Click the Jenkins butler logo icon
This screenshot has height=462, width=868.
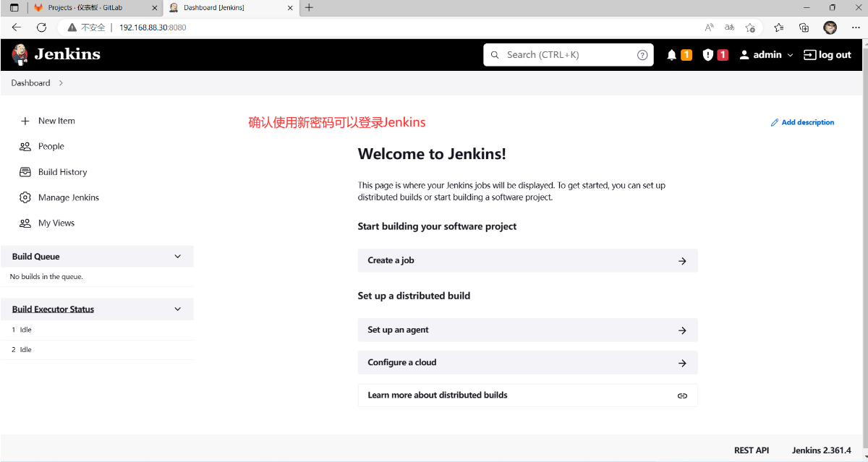pyautogui.click(x=20, y=54)
